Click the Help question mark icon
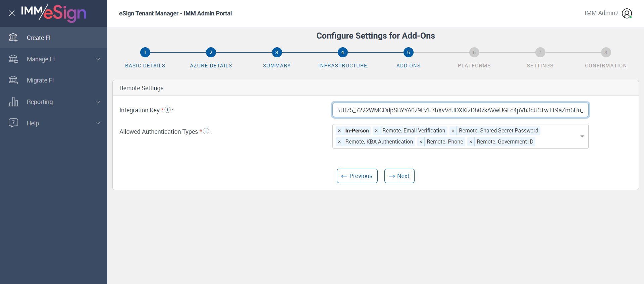 [13, 123]
